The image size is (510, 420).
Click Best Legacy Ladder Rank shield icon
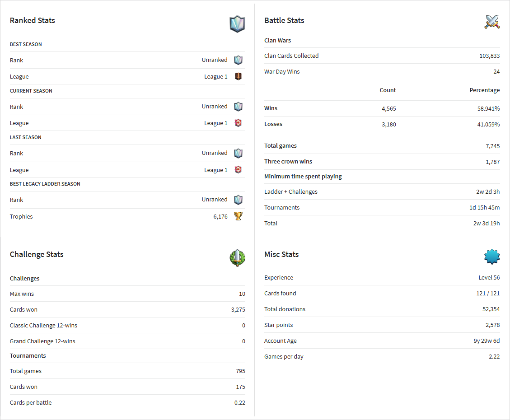point(238,200)
